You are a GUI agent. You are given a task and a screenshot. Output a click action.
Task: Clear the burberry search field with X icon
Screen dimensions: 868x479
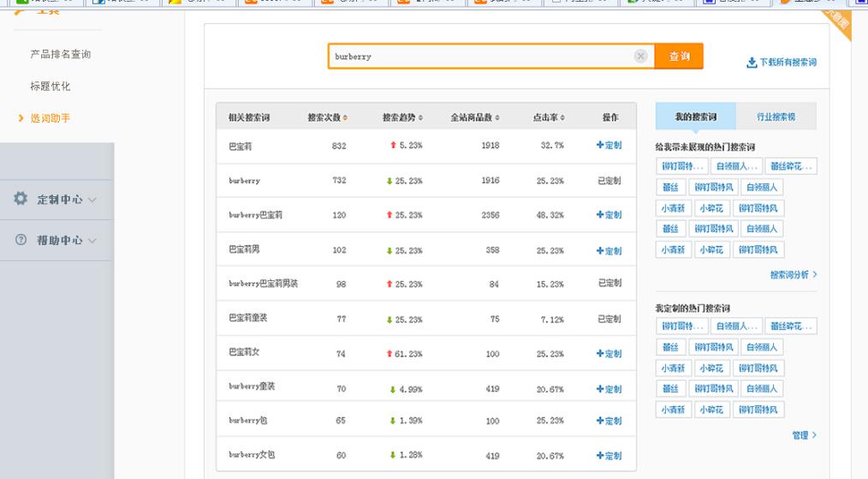[x=640, y=57]
